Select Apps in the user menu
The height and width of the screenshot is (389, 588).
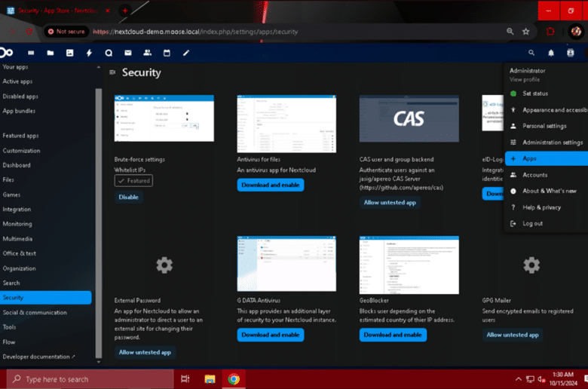coord(547,158)
